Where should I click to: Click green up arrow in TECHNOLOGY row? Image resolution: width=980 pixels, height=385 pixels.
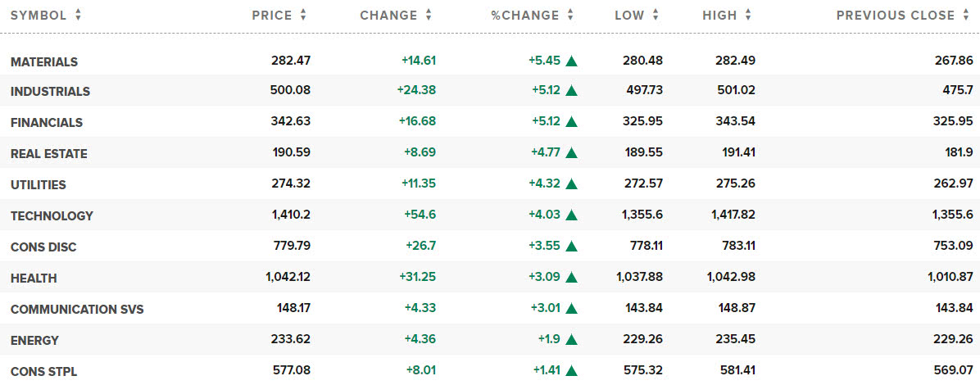pyautogui.click(x=572, y=215)
